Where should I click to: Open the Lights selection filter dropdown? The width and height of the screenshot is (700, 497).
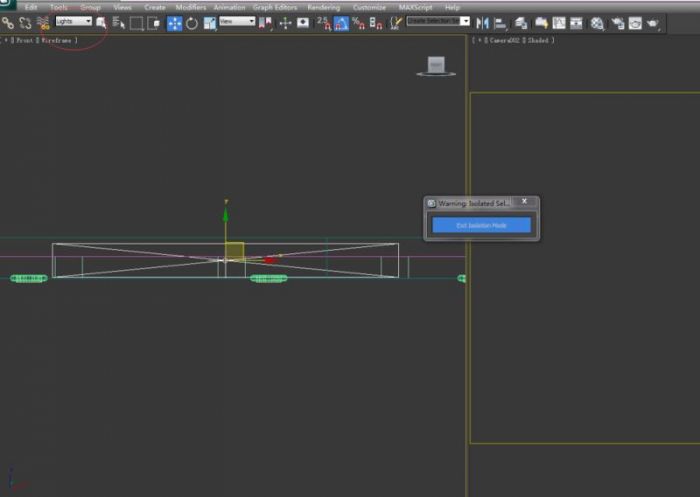coord(73,21)
